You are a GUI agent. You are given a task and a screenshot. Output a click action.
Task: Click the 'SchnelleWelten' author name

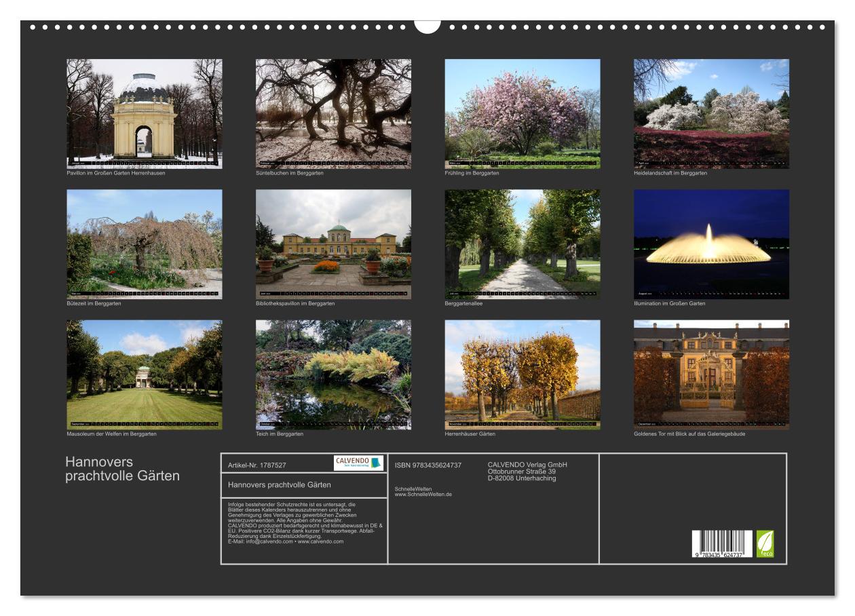pos(413,489)
